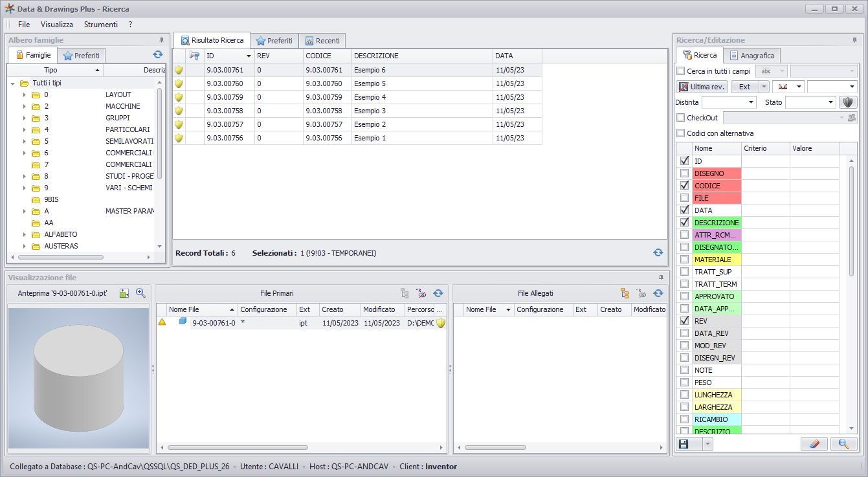Enable 'Codici con alternativa' checkbox
The width and height of the screenshot is (868, 477).
pyautogui.click(x=680, y=133)
